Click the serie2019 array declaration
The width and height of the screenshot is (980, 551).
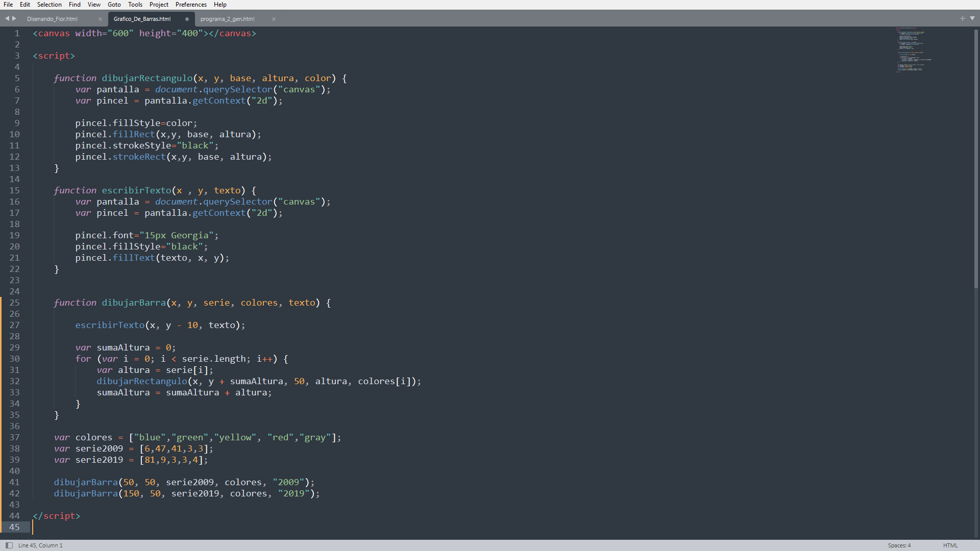click(131, 460)
